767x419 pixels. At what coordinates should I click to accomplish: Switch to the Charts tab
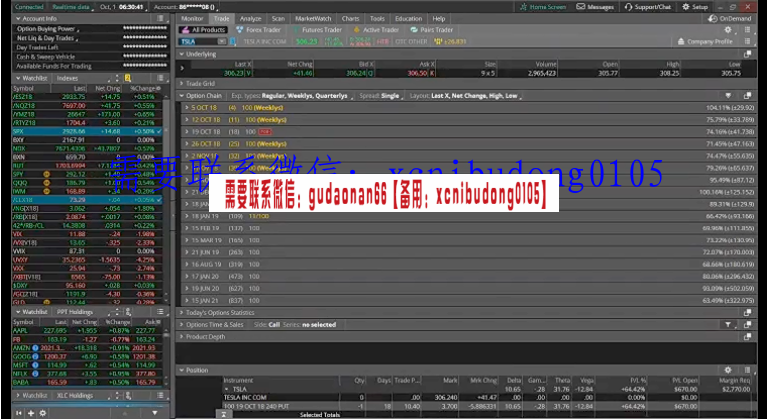pyautogui.click(x=350, y=18)
